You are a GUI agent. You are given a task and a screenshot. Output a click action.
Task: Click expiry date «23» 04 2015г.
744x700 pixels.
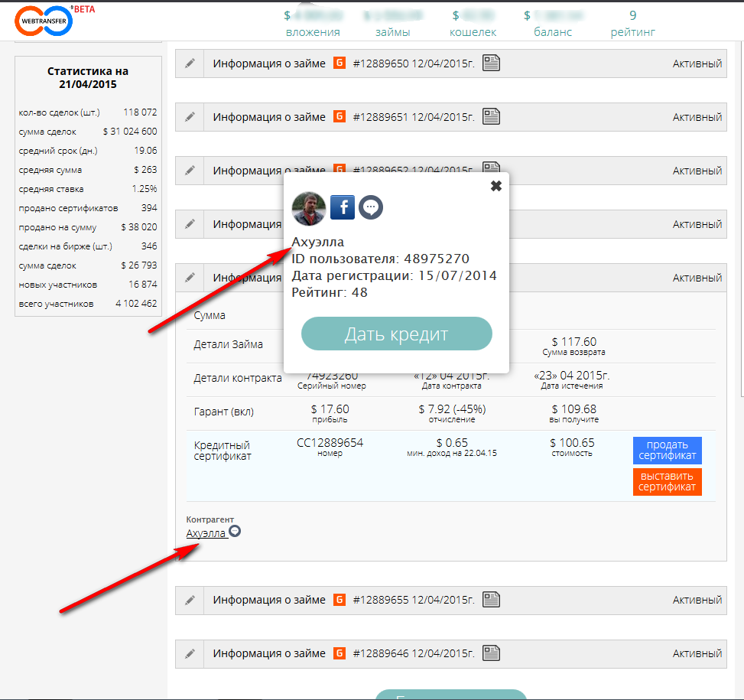(x=572, y=376)
